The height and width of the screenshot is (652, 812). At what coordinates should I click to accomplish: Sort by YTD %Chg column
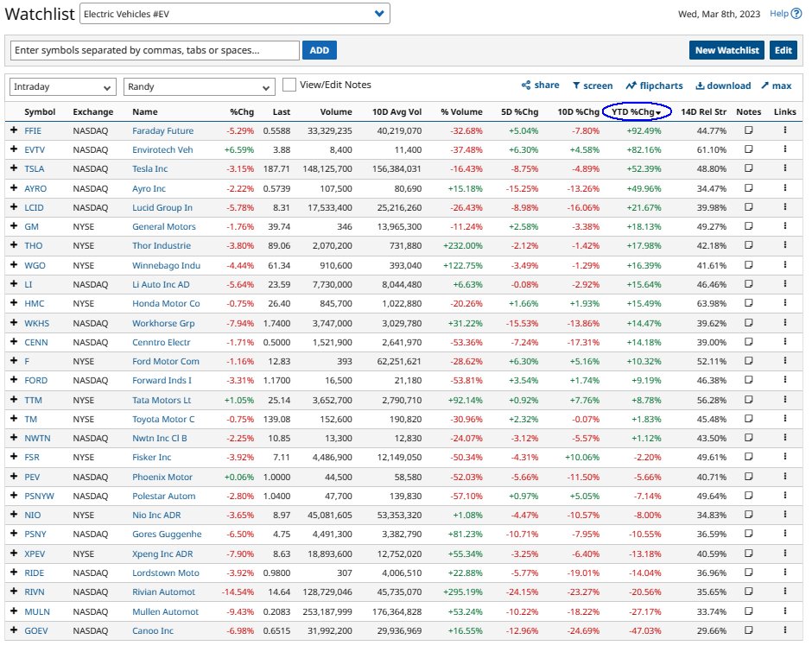click(x=637, y=112)
